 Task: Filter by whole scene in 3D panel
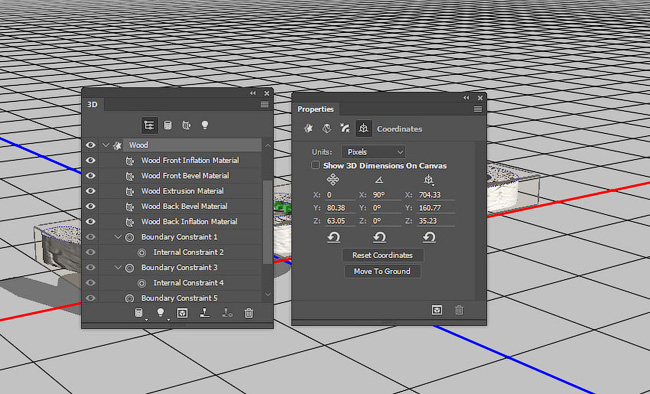149,125
